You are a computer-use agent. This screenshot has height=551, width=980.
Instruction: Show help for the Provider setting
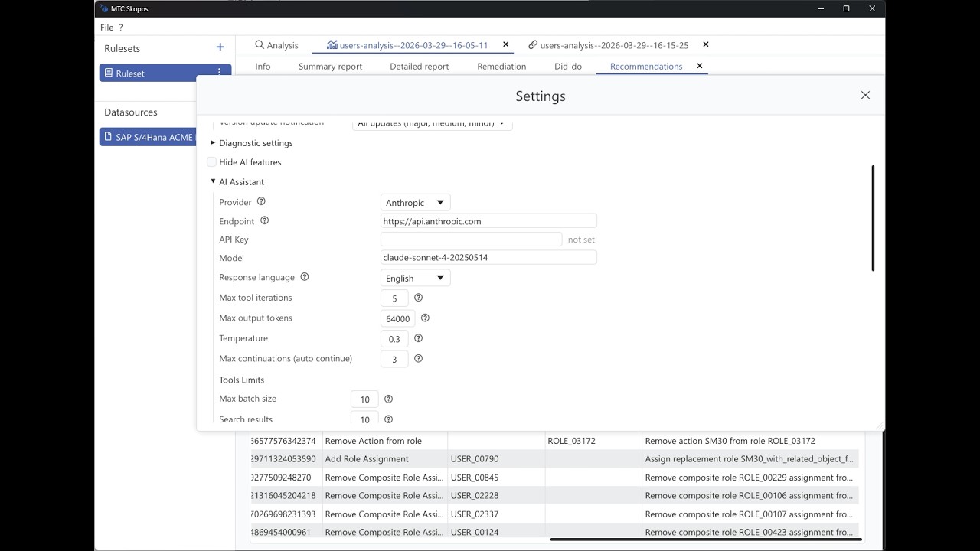point(261,202)
